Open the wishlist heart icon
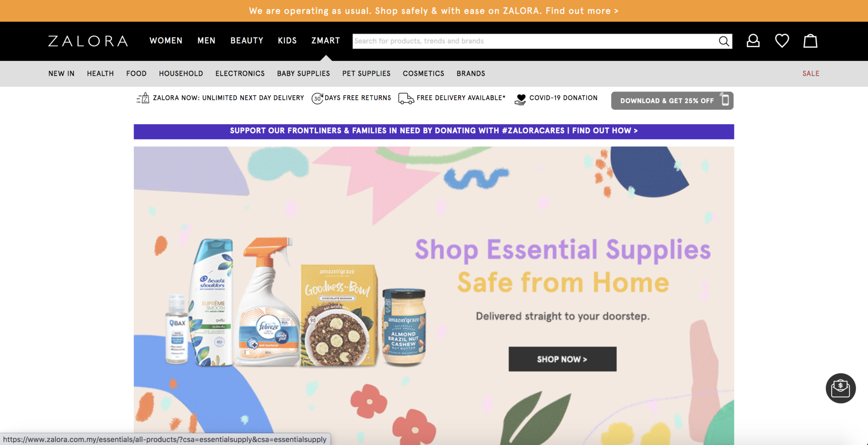 tap(782, 41)
